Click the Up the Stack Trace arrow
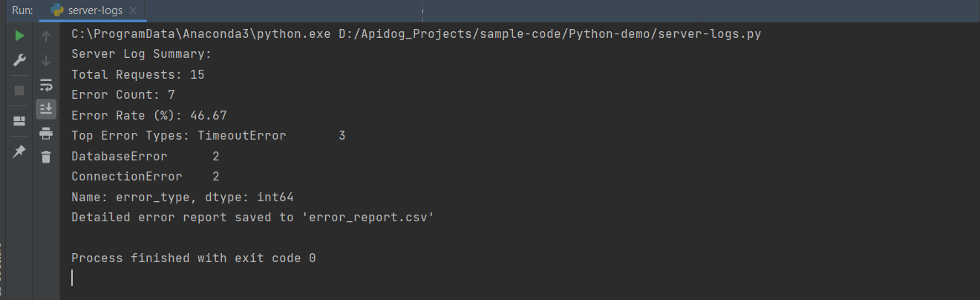Viewport: 980px width, 300px height. 46,36
